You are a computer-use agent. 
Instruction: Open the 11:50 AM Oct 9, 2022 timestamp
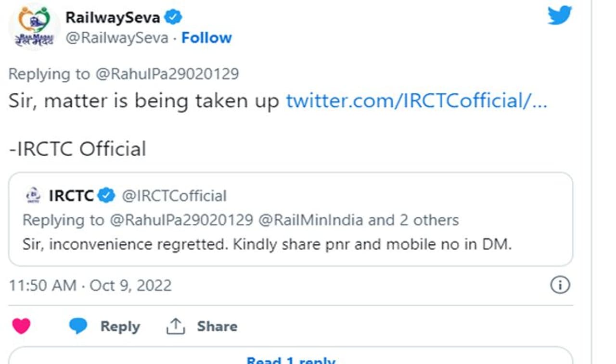pyautogui.click(x=90, y=286)
